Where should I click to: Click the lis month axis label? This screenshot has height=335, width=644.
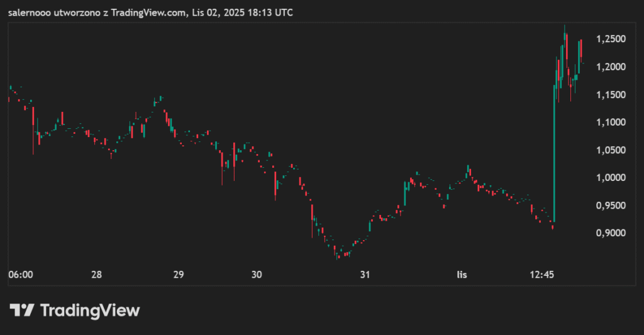pos(462,275)
